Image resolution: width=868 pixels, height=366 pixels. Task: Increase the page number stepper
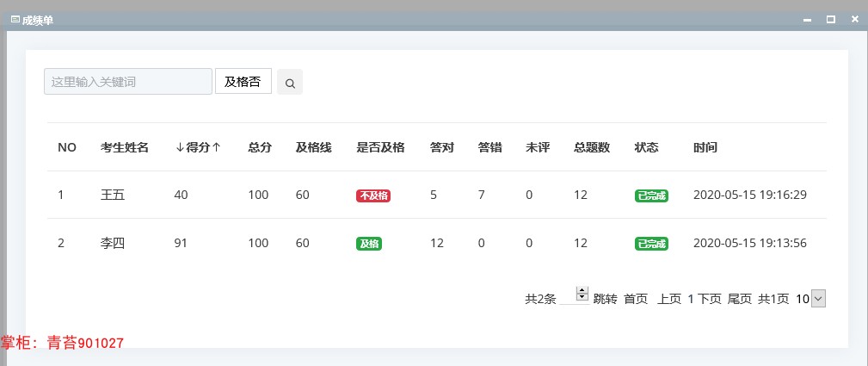tap(582, 290)
